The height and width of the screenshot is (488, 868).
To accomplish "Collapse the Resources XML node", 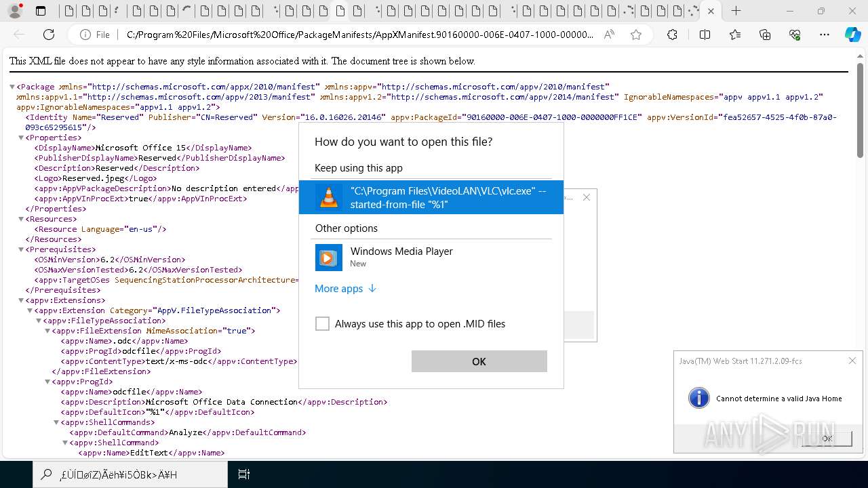I will 21,219.
